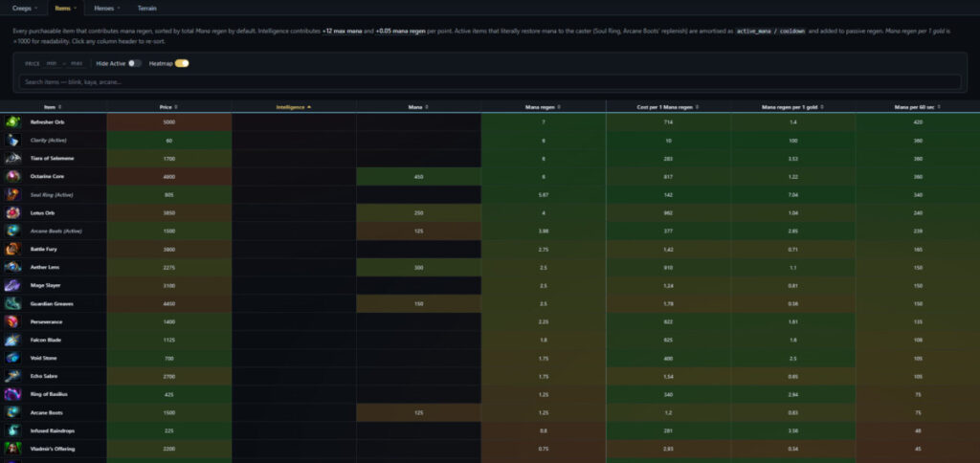
Task: Click the icon beside passive Arcane Boots, price 1500, regen 1.25
Action: [x=12, y=412]
